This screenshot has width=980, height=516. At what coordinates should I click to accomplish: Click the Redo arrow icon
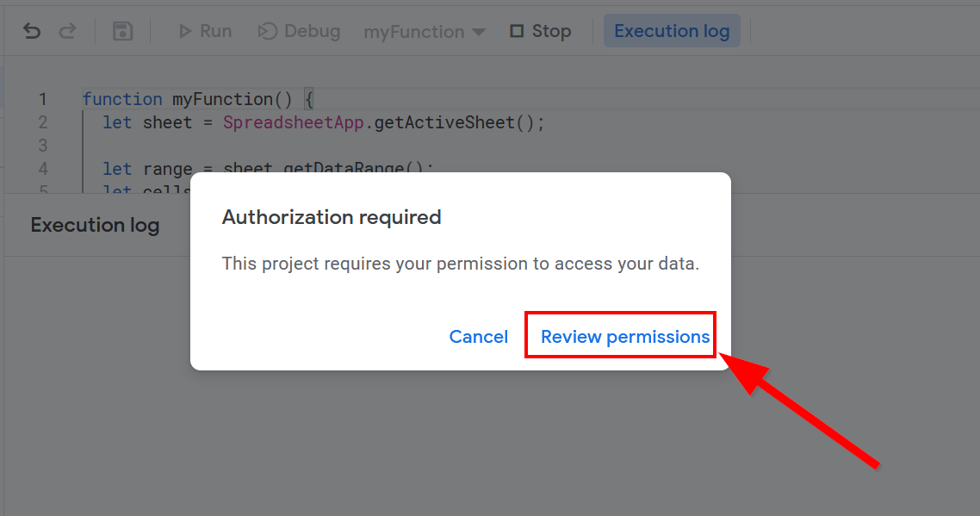(x=67, y=32)
